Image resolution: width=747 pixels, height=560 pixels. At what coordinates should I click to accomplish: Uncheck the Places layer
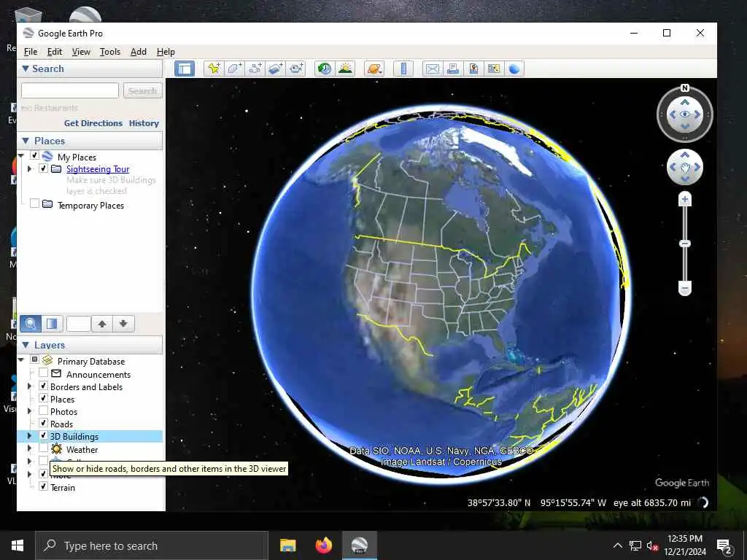[43, 398]
